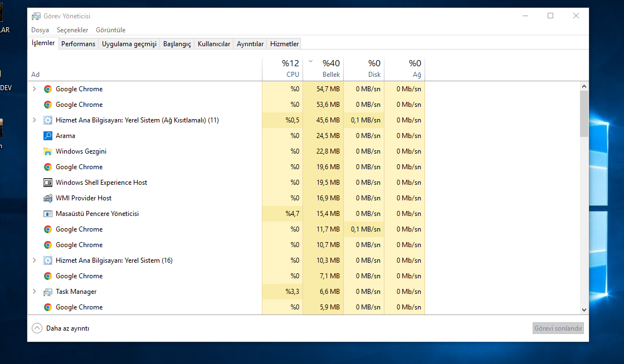This screenshot has width=624, height=364.
Task: Click the %0,5 CPU value cell
Action: coord(282,120)
